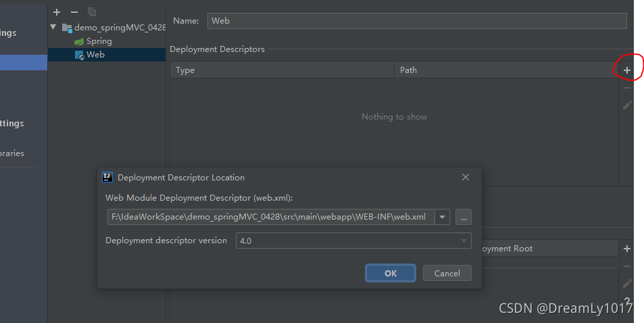Add web resource directory with plus icon

pos(627,249)
